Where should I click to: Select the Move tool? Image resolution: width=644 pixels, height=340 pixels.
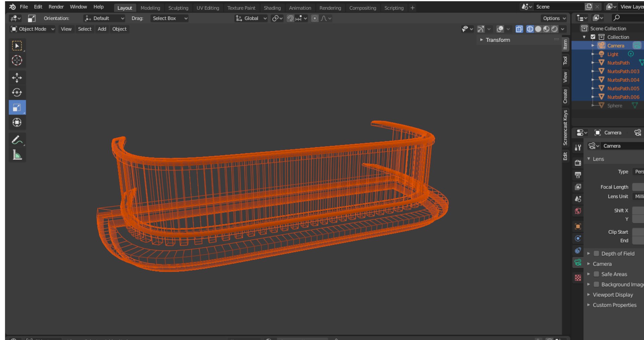pyautogui.click(x=17, y=78)
